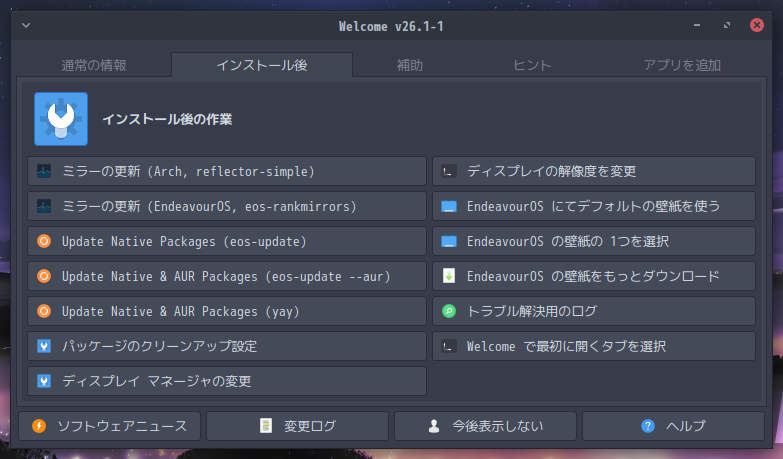The width and height of the screenshot is (783, 459).
Task: Start Update Native & AUR Packages (eos-update --aur)
Action: click(227, 276)
